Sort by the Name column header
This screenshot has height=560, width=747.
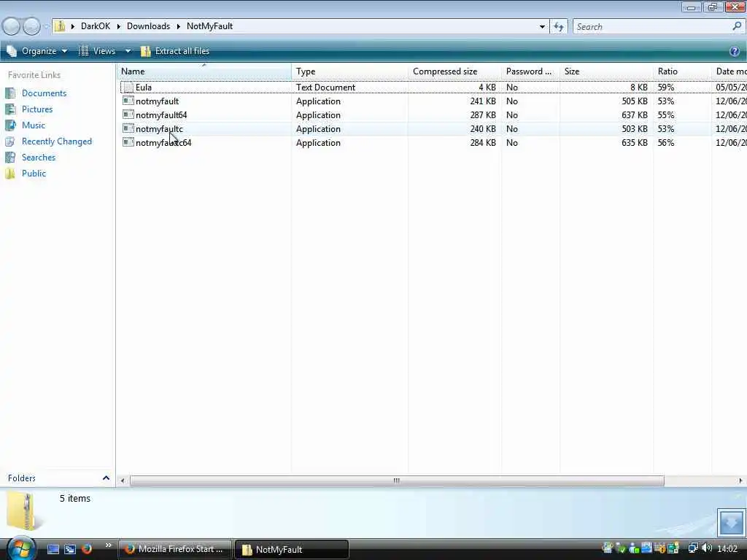204,71
